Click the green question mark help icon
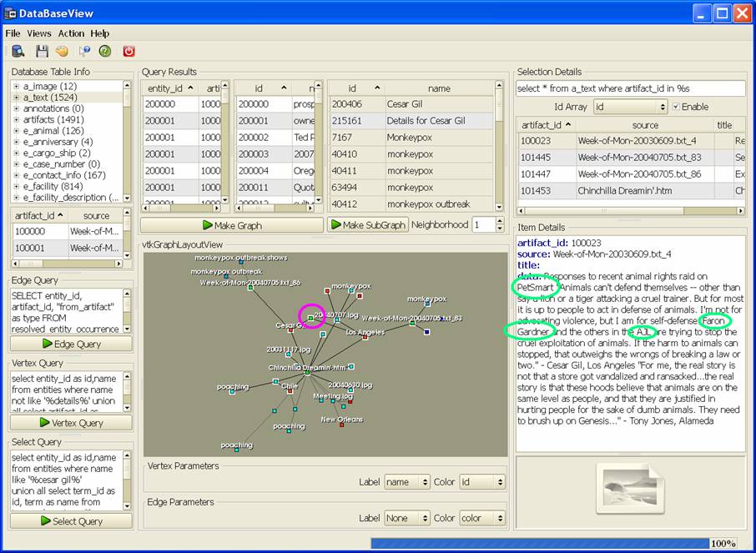 [x=105, y=51]
